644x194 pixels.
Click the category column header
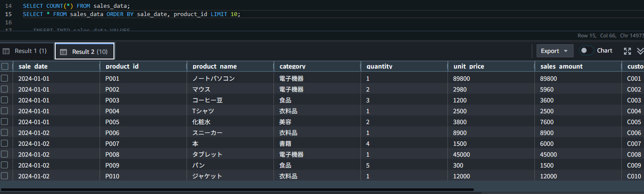click(317, 66)
